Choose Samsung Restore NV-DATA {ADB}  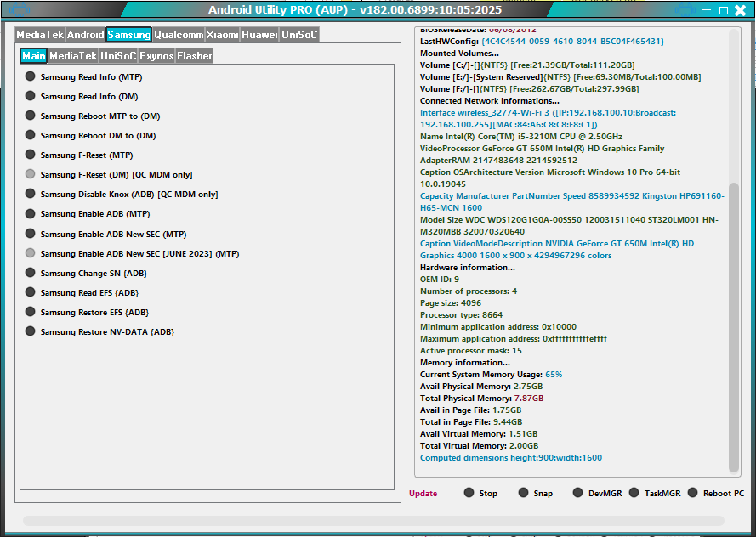(31, 331)
